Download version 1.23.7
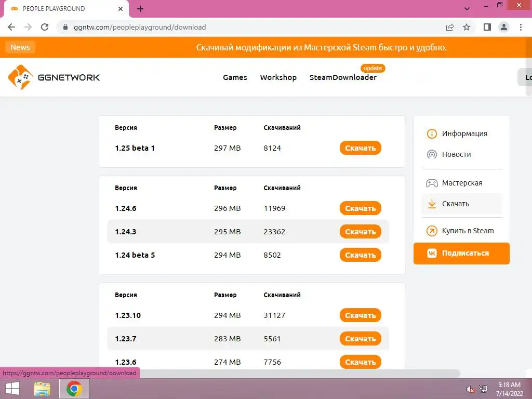532x399 pixels. pos(361,339)
